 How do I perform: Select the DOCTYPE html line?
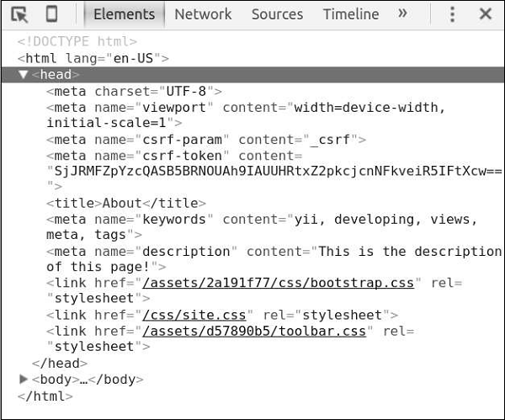click(x=77, y=42)
